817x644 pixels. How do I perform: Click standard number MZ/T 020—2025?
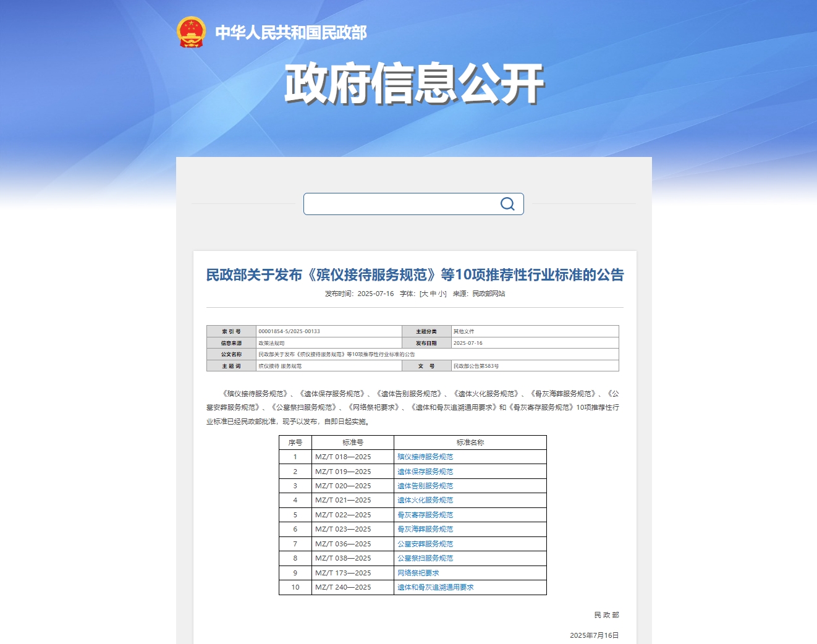tap(343, 486)
